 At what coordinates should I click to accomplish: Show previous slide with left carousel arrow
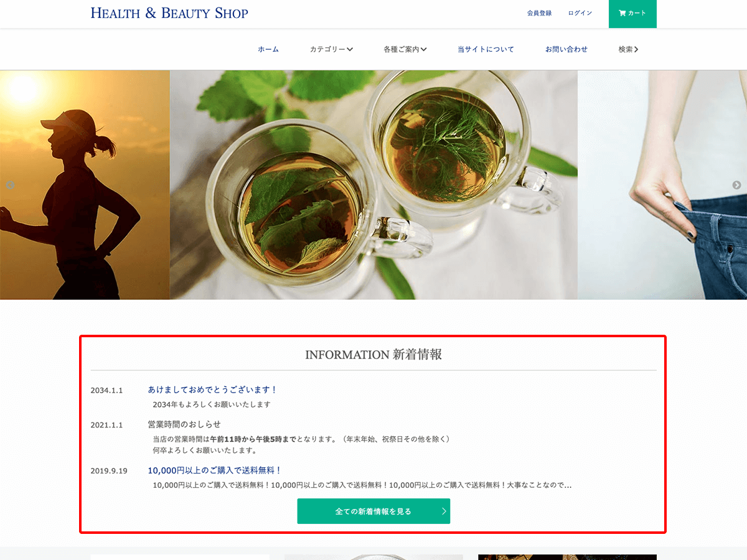click(x=10, y=185)
